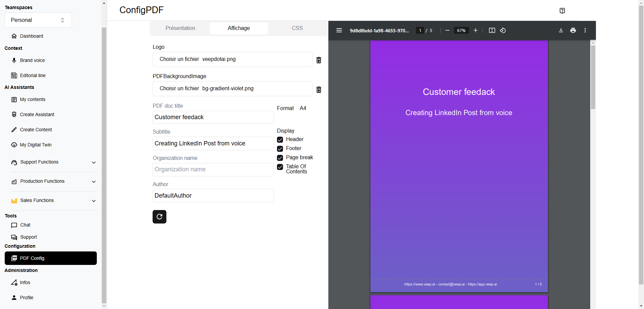Expand Production Functions section
Screen dimensions: 644x309
[54, 181]
